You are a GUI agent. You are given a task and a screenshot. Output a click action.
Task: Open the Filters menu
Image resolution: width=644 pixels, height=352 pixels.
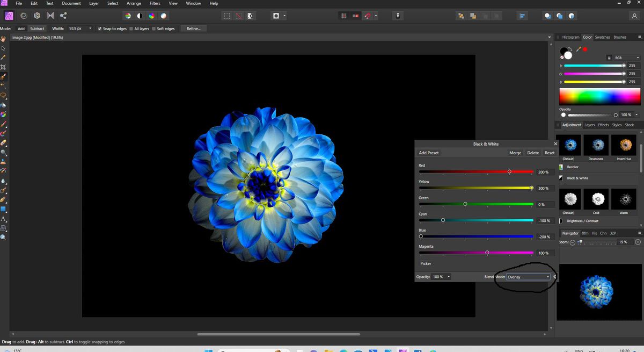pyautogui.click(x=155, y=3)
